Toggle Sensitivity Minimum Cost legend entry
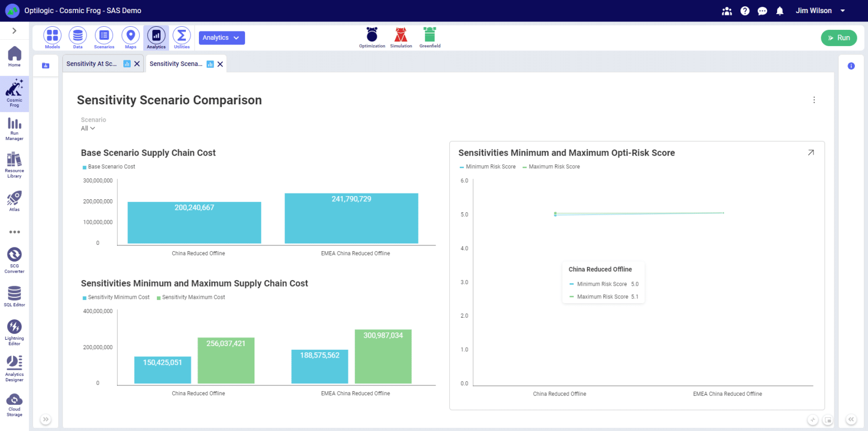This screenshot has width=868, height=431. pos(116,297)
